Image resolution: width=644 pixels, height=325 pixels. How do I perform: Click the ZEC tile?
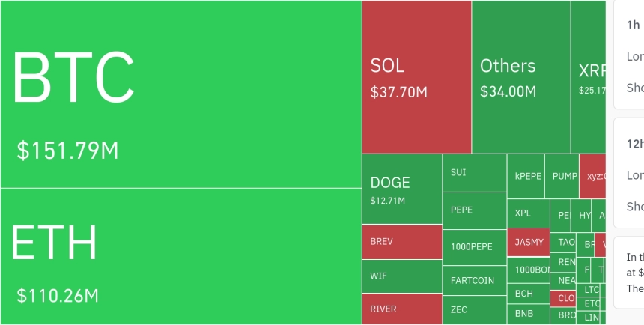(x=474, y=309)
